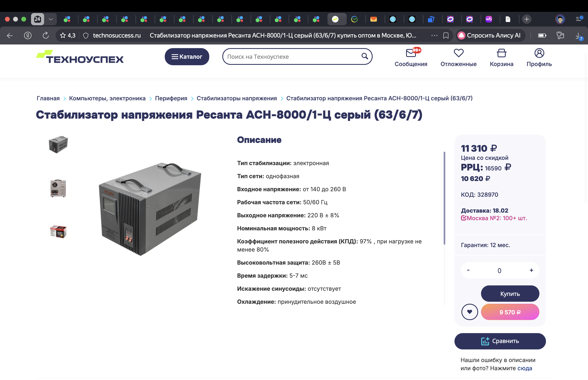The height and width of the screenshot is (380, 588).
Task: Open the Сообщения envelope icon
Action: [411, 53]
